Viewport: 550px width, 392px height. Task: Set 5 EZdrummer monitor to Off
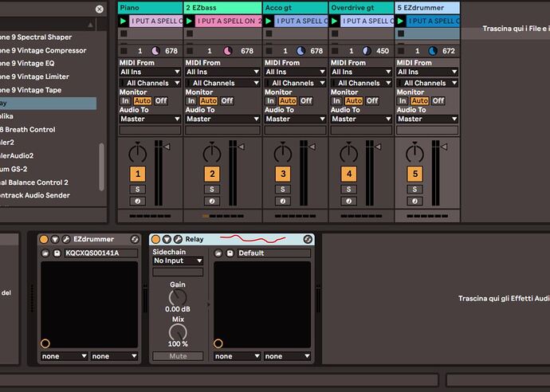[x=438, y=101]
